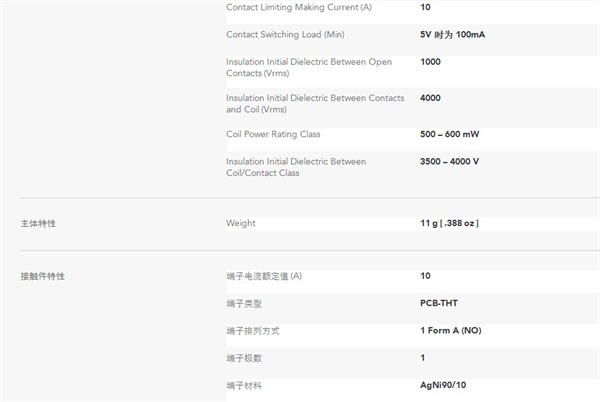This screenshot has height=402, width=600.
Task: Click the 端子电流额定值 (A) label
Action: coord(264,276)
